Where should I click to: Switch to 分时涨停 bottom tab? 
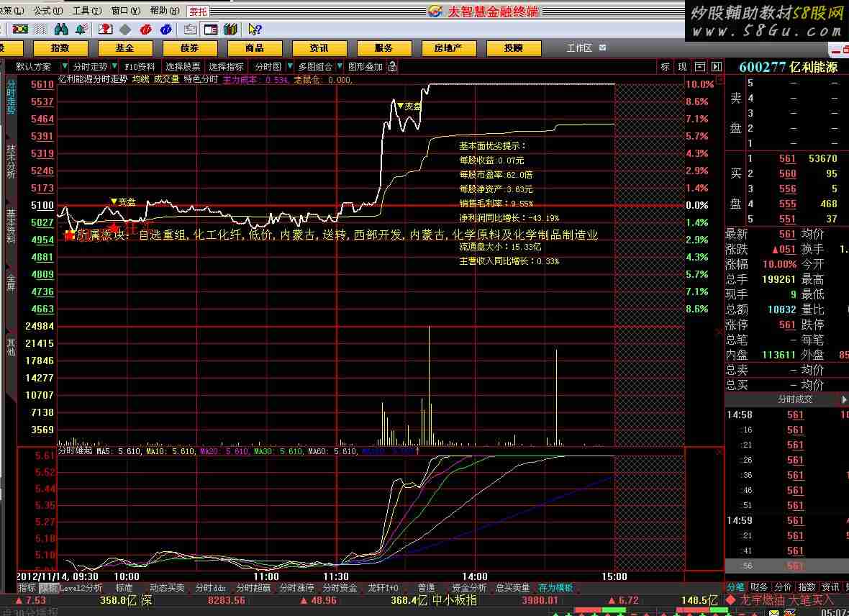point(296,588)
